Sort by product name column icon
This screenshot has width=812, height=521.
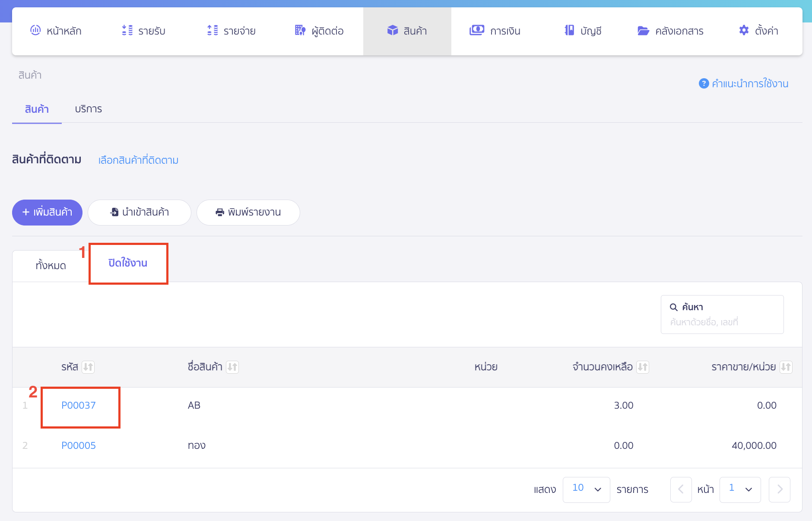232,367
